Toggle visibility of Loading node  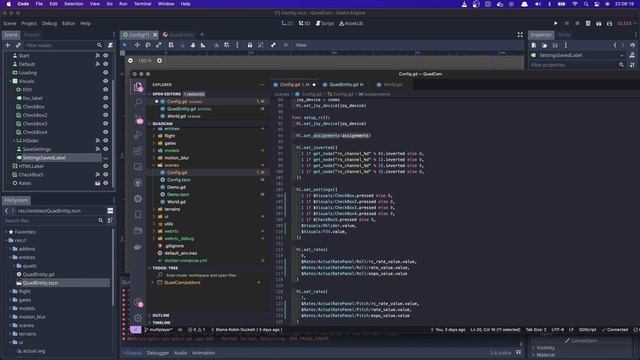tap(106, 73)
